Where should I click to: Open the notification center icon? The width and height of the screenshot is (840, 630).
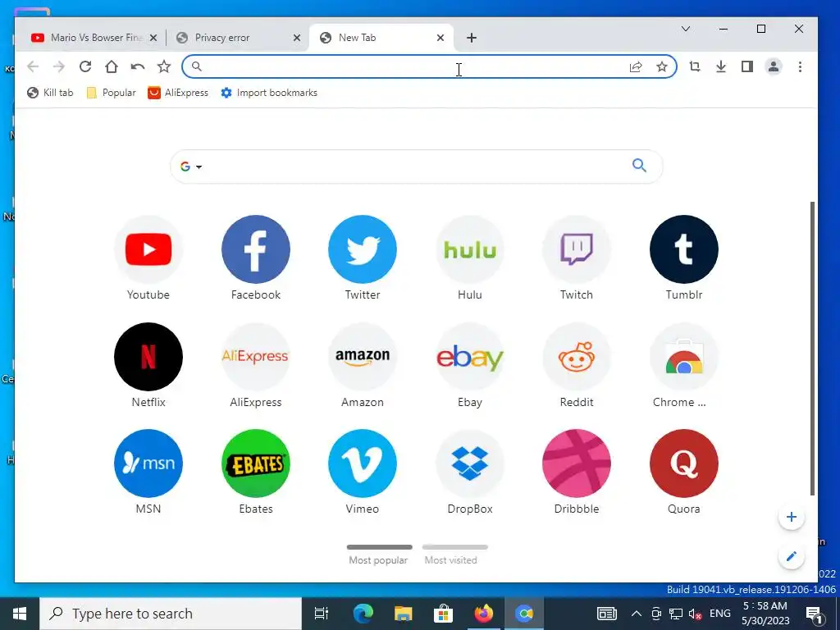[815, 614]
